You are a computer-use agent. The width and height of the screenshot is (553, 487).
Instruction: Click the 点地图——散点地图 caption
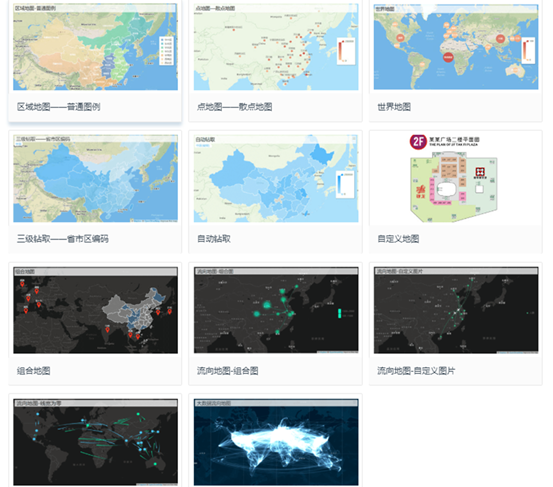click(234, 106)
